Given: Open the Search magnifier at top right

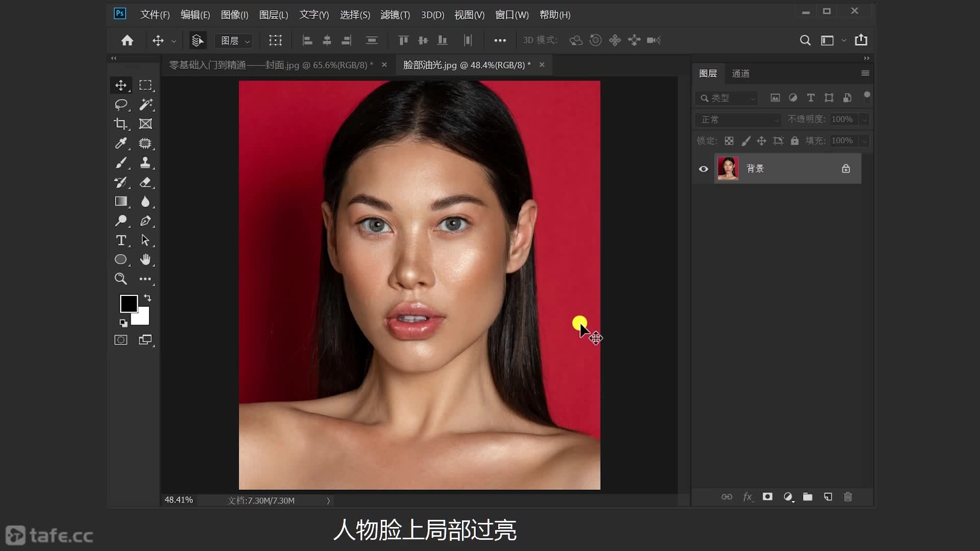Looking at the screenshot, I should [805, 40].
